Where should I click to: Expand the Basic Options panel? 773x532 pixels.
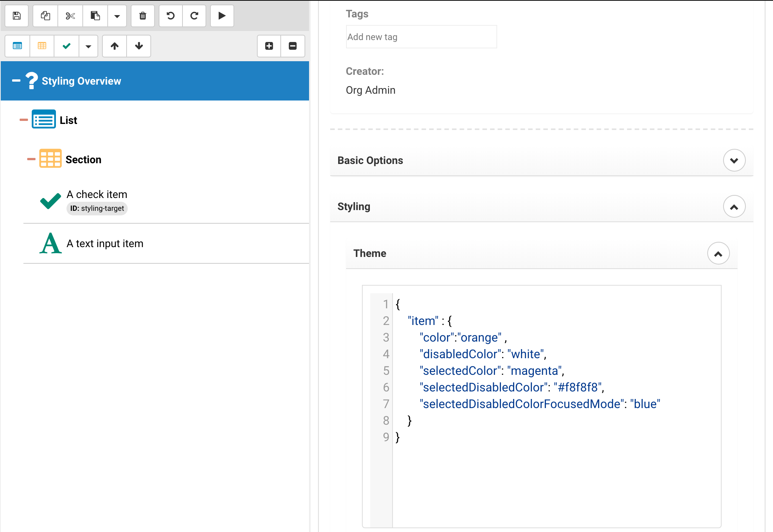click(734, 161)
